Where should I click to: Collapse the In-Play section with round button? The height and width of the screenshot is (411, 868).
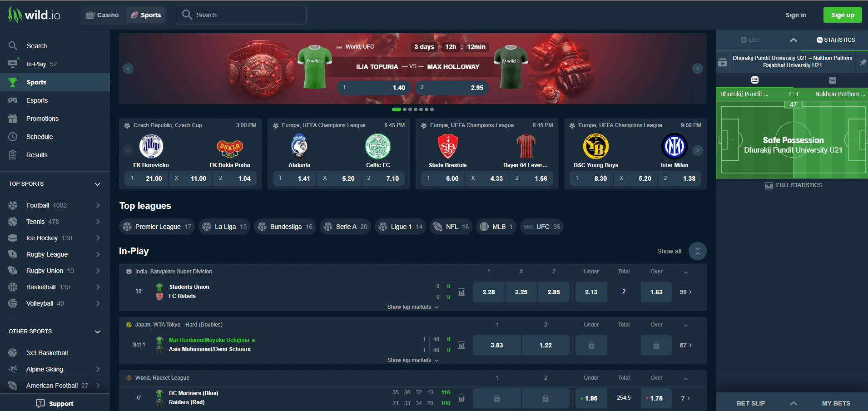point(698,251)
